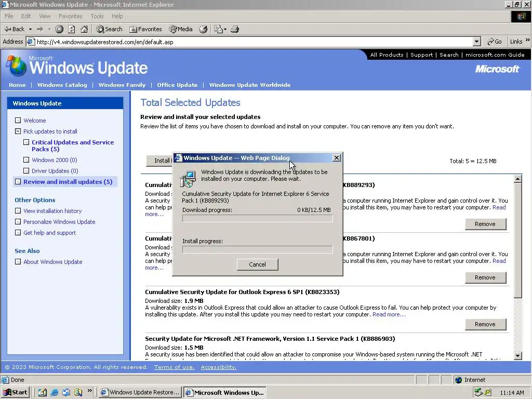Click the updates list scrollbar up arrow
Viewport: 532px width, 399px height.
[518, 179]
